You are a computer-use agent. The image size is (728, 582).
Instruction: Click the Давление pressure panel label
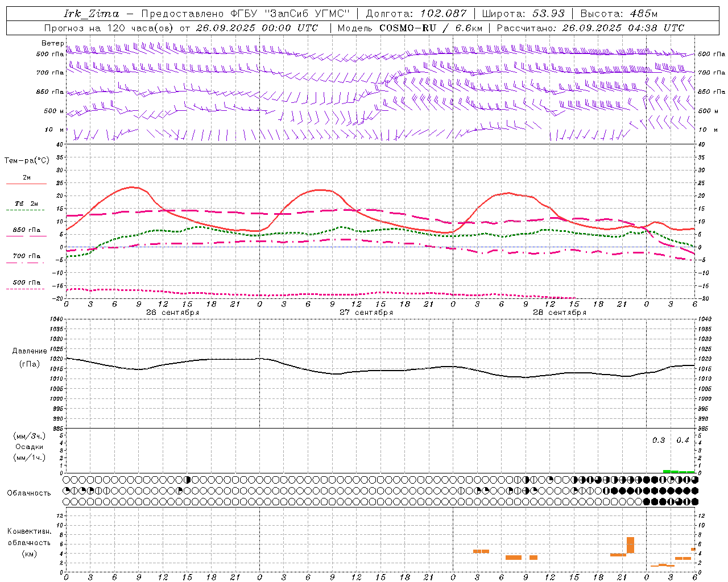(x=30, y=351)
